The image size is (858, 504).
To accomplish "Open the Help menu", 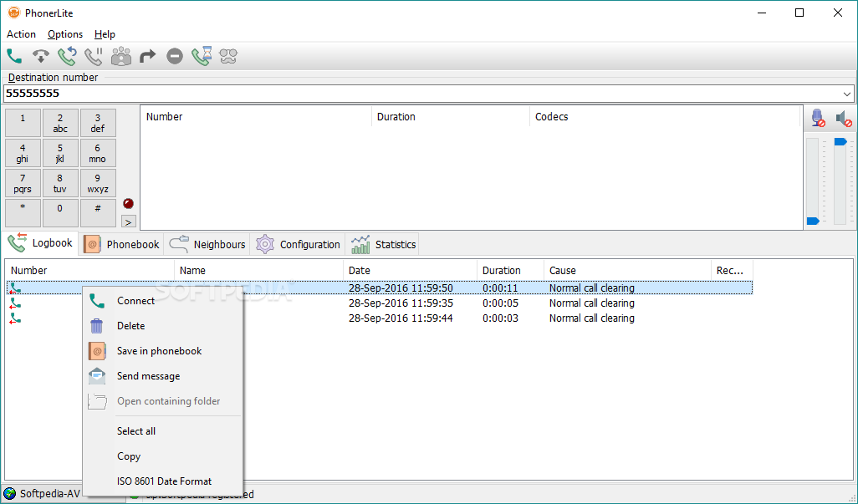I will pyautogui.click(x=105, y=34).
